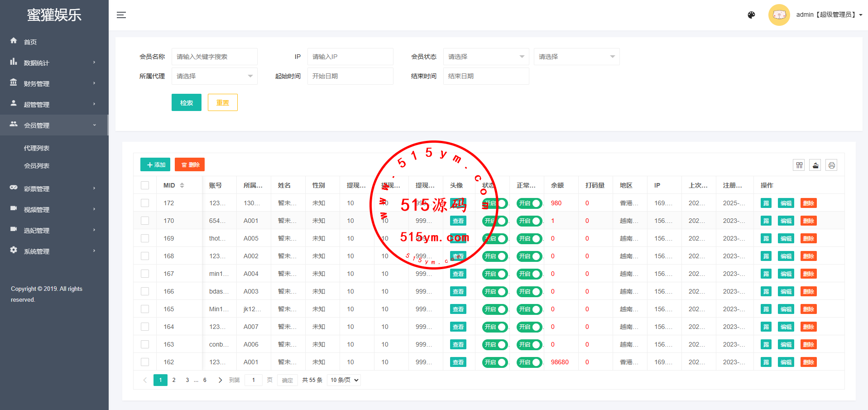Click the column filter icon above table
This screenshot has width=868, height=410.
tap(799, 165)
